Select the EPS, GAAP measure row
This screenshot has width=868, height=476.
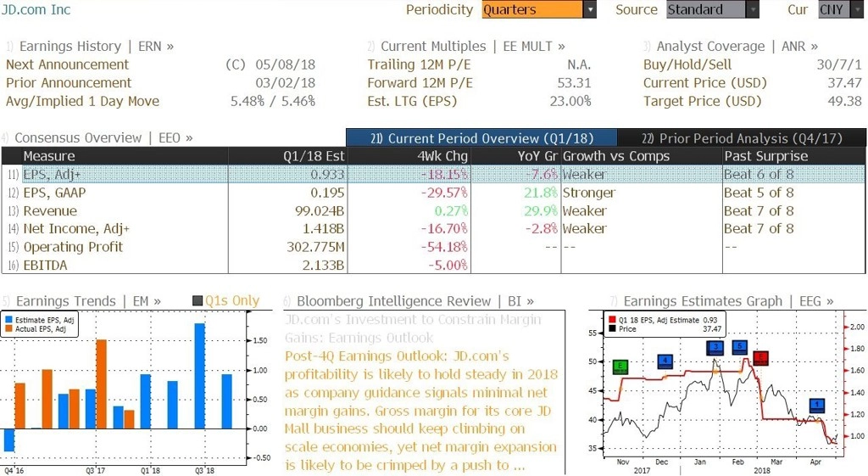click(x=433, y=193)
